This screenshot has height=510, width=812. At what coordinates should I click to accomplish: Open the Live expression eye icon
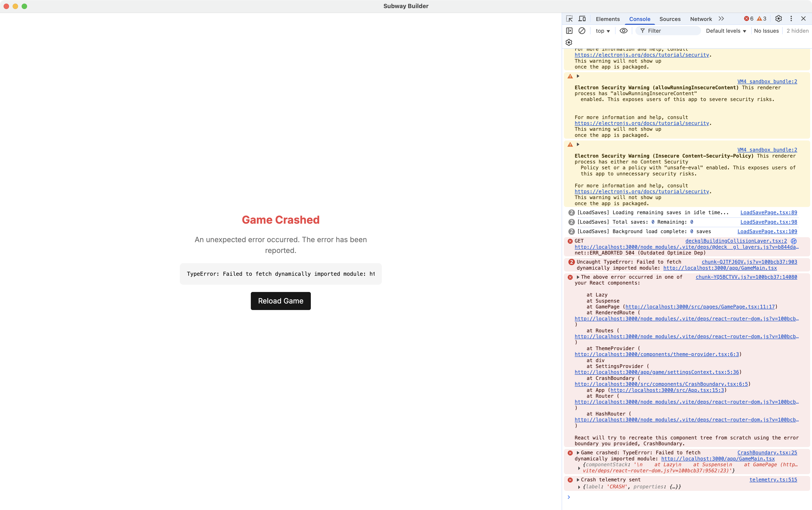[x=623, y=31]
